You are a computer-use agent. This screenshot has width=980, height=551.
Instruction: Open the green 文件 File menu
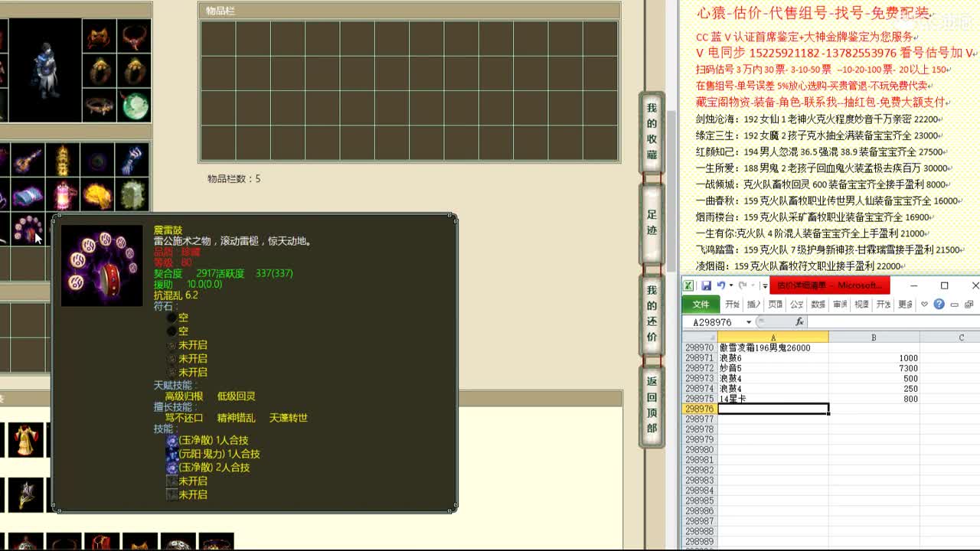point(701,305)
